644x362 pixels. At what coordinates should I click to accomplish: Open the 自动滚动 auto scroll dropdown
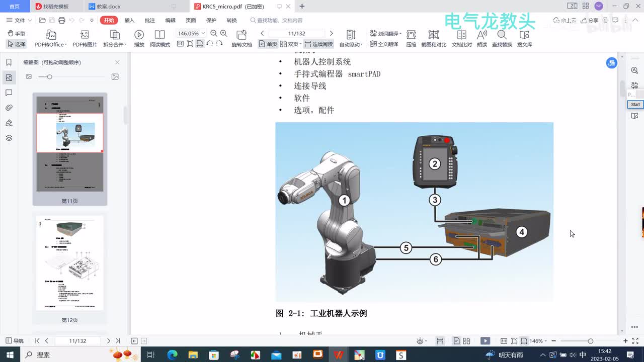[351, 39]
